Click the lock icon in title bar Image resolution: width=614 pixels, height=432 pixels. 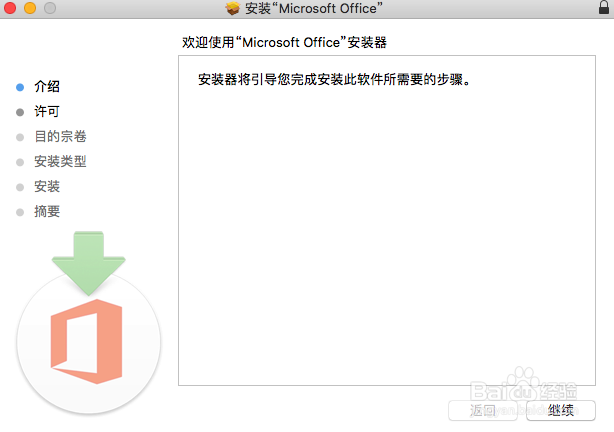[x=604, y=7]
